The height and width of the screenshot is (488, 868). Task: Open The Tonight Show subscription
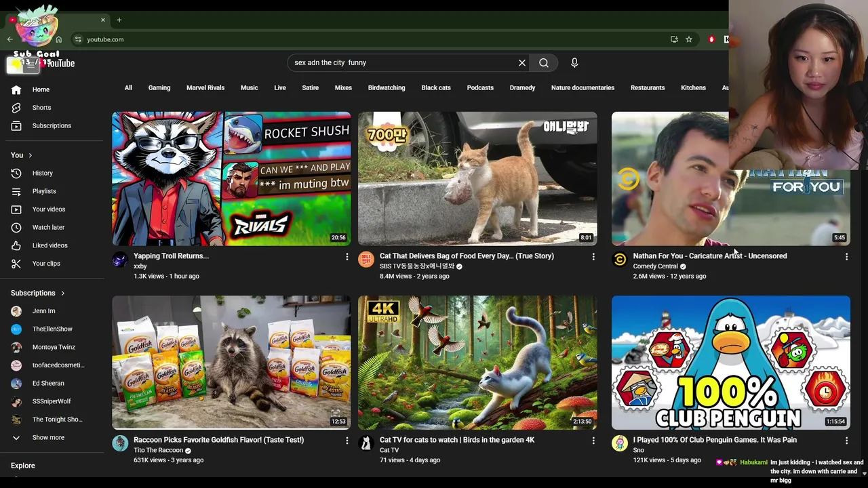point(57,420)
